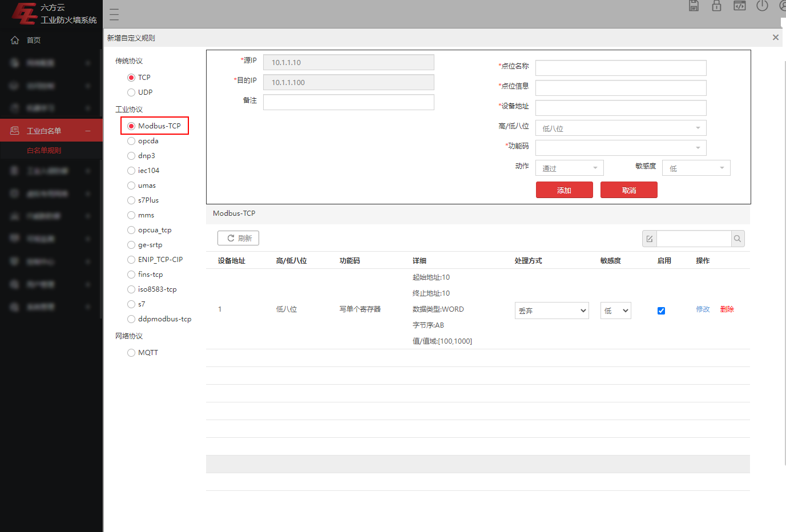Pick the ge-srtp protocol radio

131,245
